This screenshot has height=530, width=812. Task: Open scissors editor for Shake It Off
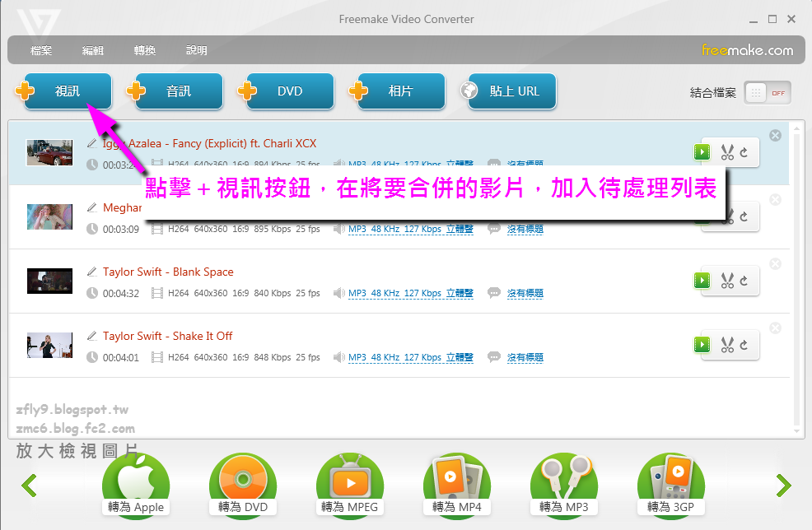(727, 345)
